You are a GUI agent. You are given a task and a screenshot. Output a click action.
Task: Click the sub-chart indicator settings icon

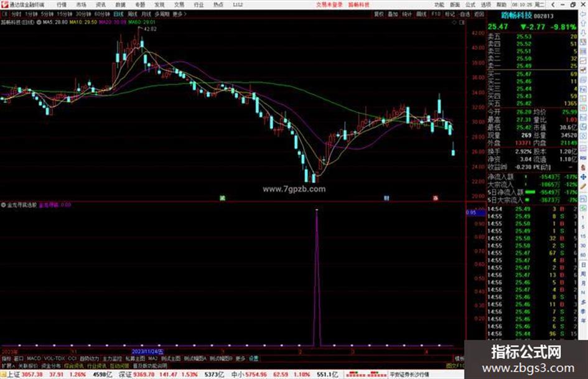point(3,205)
